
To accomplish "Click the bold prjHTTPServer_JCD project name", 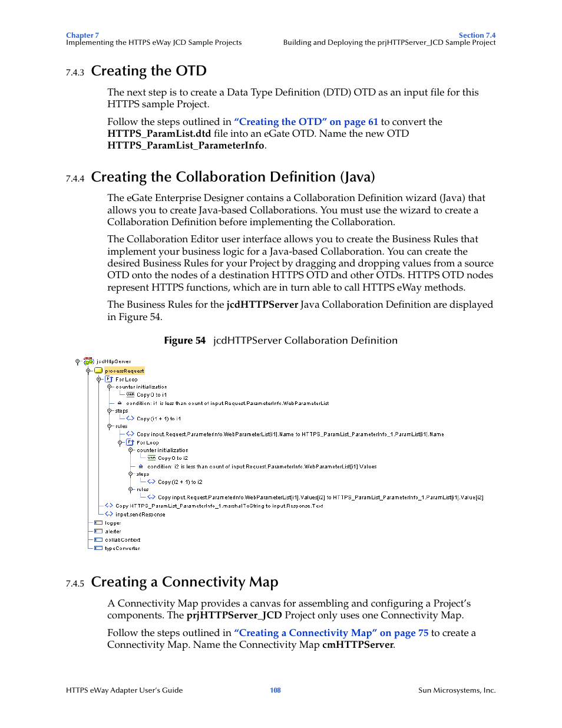I will [234, 615].
